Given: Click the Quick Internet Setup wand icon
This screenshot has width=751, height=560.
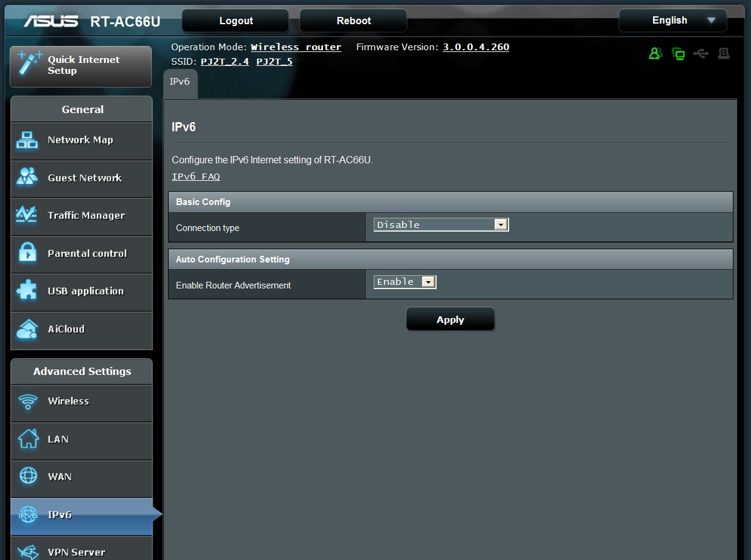Looking at the screenshot, I should pyautogui.click(x=30, y=62).
